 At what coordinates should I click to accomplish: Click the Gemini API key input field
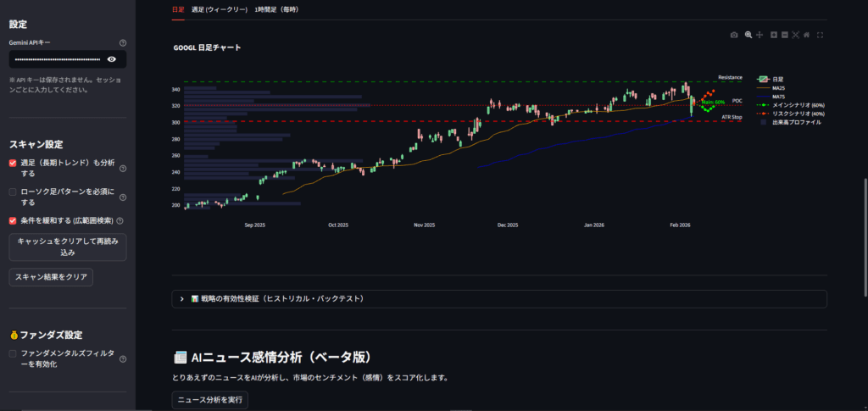point(56,59)
